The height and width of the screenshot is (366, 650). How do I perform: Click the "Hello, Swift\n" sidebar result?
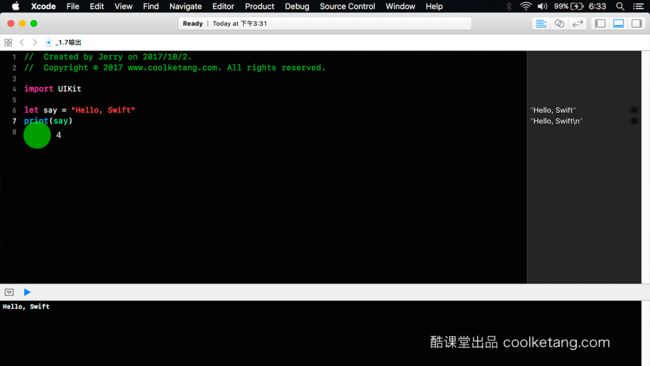click(x=556, y=121)
